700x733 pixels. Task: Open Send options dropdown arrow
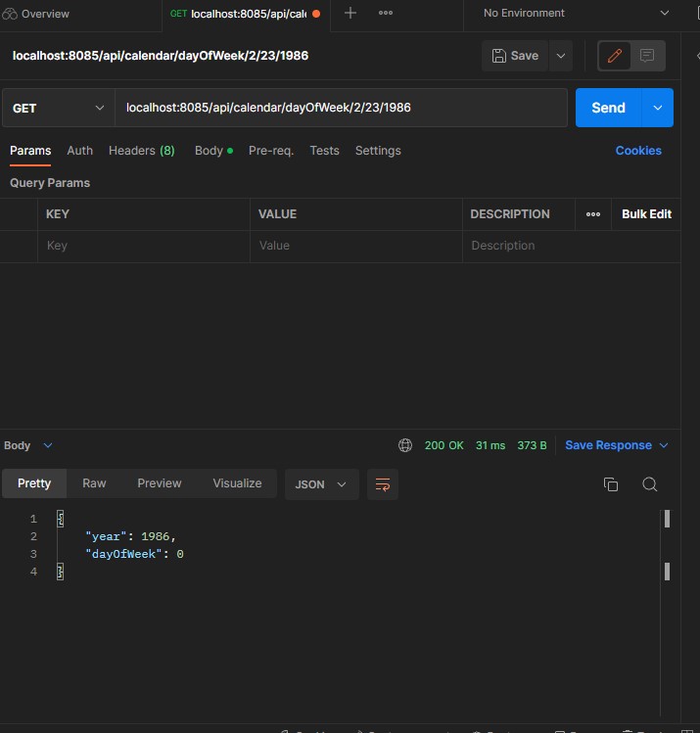point(658,108)
